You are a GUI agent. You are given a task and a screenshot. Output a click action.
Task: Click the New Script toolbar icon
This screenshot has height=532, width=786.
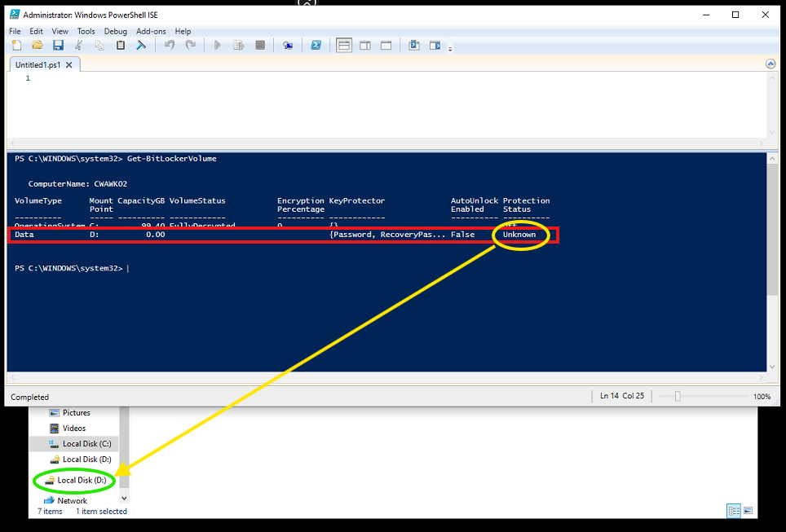click(17, 46)
